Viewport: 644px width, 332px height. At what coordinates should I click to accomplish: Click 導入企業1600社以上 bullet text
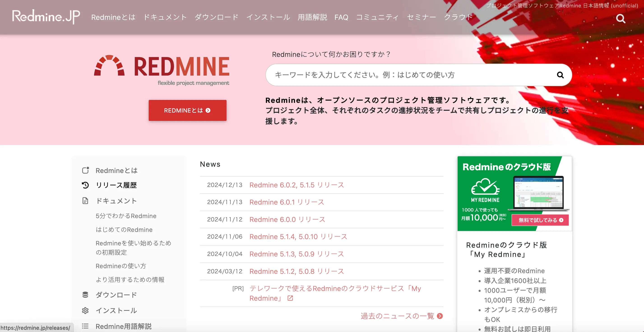coord(515,281)
